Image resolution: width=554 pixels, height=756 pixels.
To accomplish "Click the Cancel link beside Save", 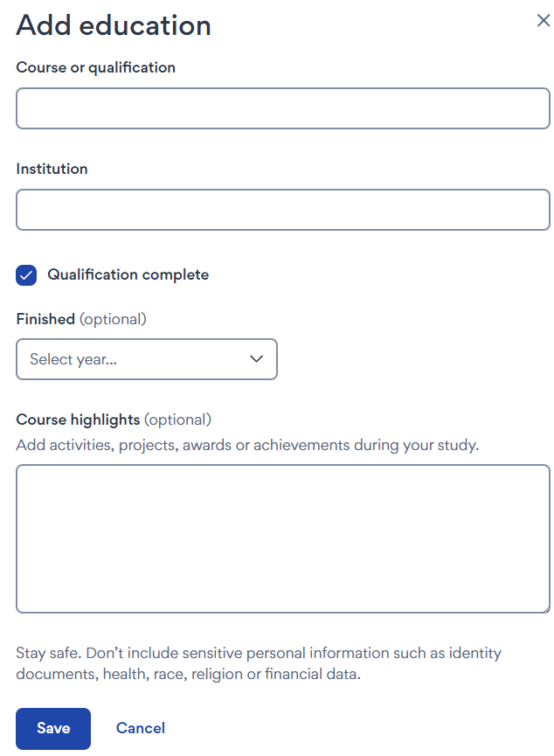I will point(140,728).
